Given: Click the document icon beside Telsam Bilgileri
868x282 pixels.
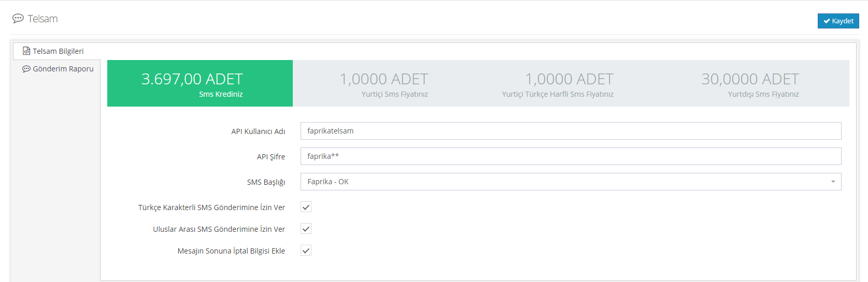Looking at the screenshot, I should pos(26,51).
